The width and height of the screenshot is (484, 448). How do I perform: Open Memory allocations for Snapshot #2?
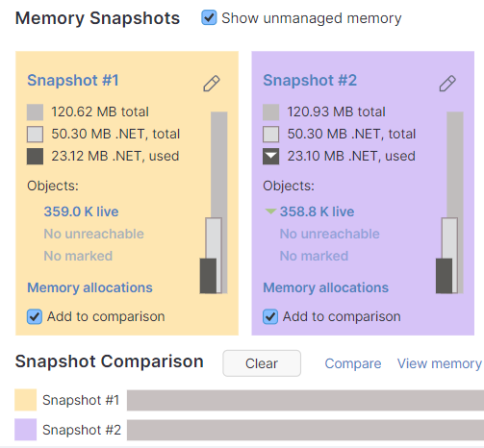click(325, 287)
